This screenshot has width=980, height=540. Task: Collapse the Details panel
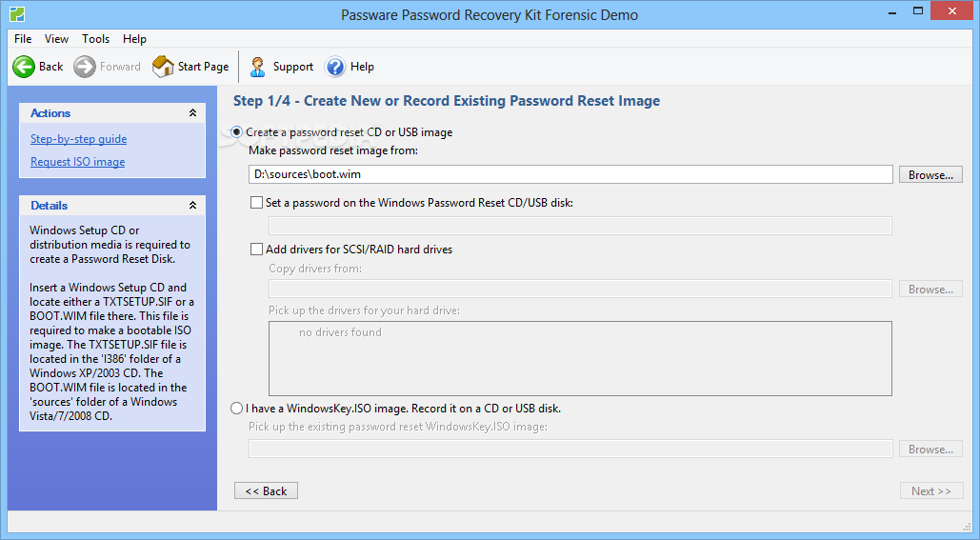coord(192,206)
